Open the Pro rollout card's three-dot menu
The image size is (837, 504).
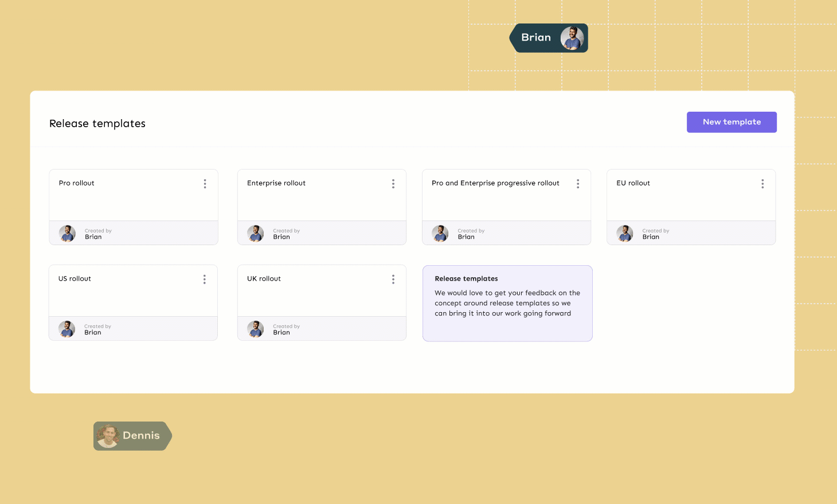pyautogui.click(x=205, y=184)
